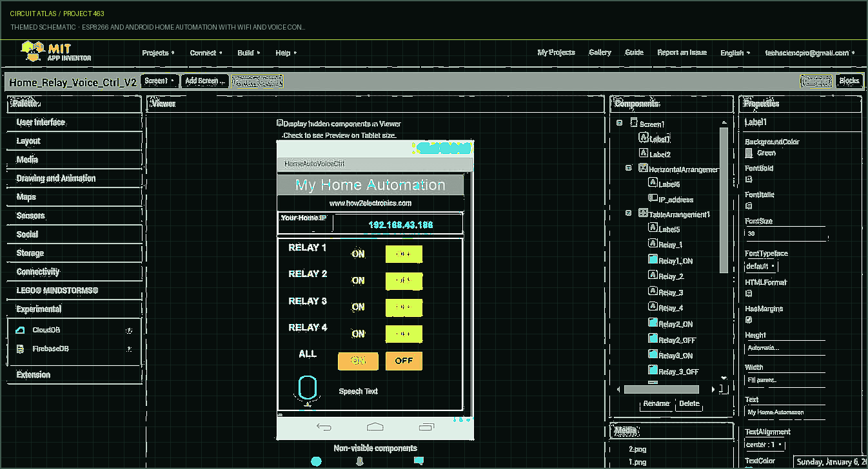Select the HorizontalArrangement icon in Components tree
This screenshot has height=469, width=868.
(643, 168)
